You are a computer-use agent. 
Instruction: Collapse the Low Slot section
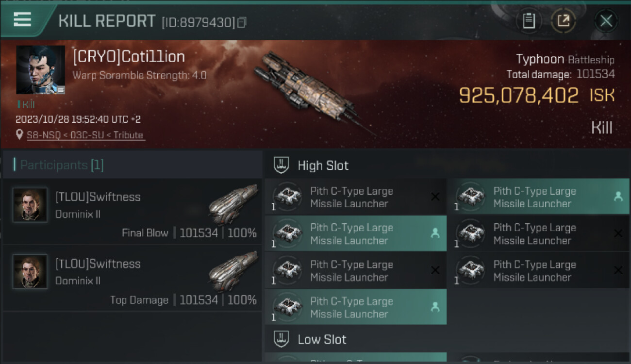pyautogui.click(x=282, y=339)
